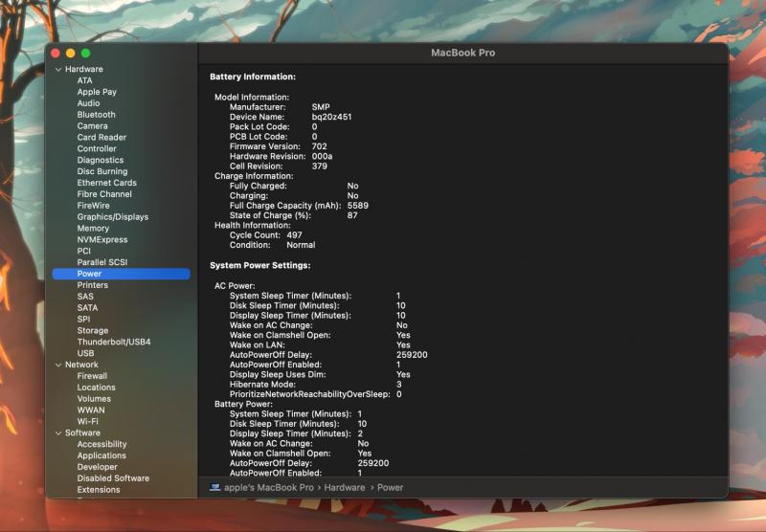Select Thunderbolt/USB4 in the sidebar

[114, 342]
